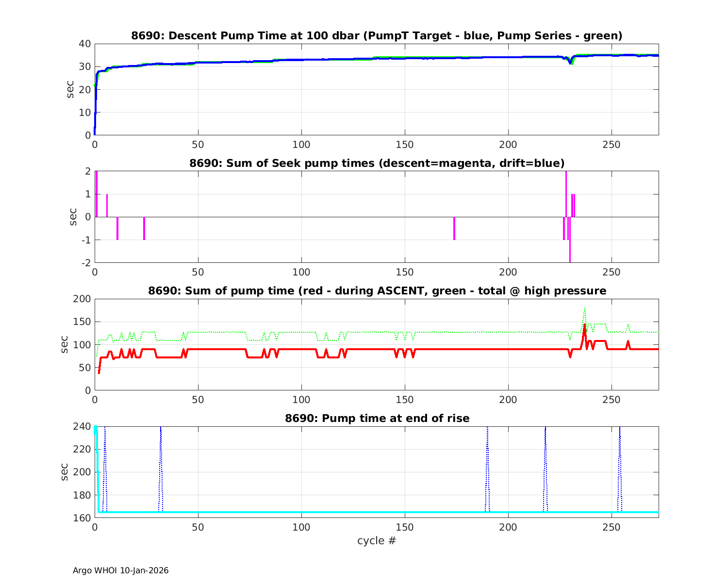Image resolution: width=728 pixels, height=582 pixels.
Task: Click the blue dotted spike near cycle 32
Action: coord(161,466)
